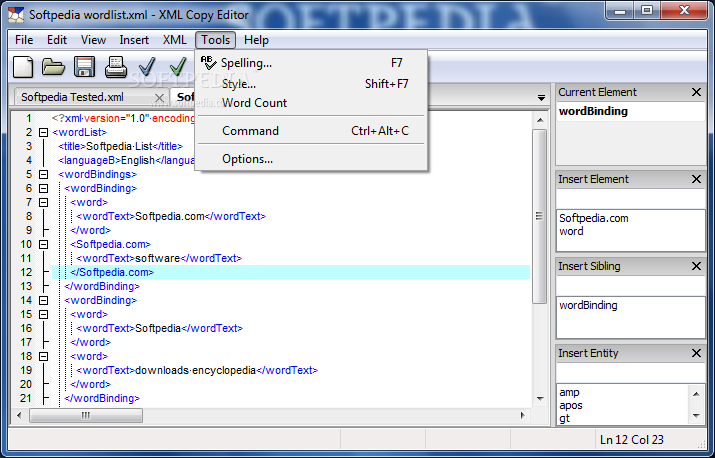Open the tab list dropdown arrow
Image resolution: width=715 pixels, height=458 pixels.
tap(541, 98)
